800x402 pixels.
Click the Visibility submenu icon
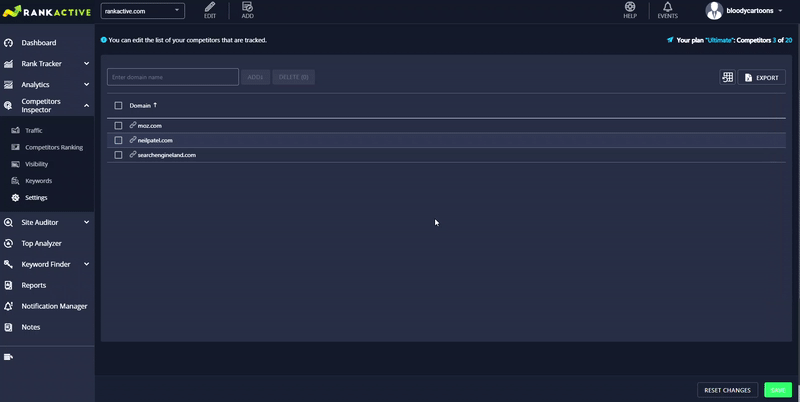[15, 164]
